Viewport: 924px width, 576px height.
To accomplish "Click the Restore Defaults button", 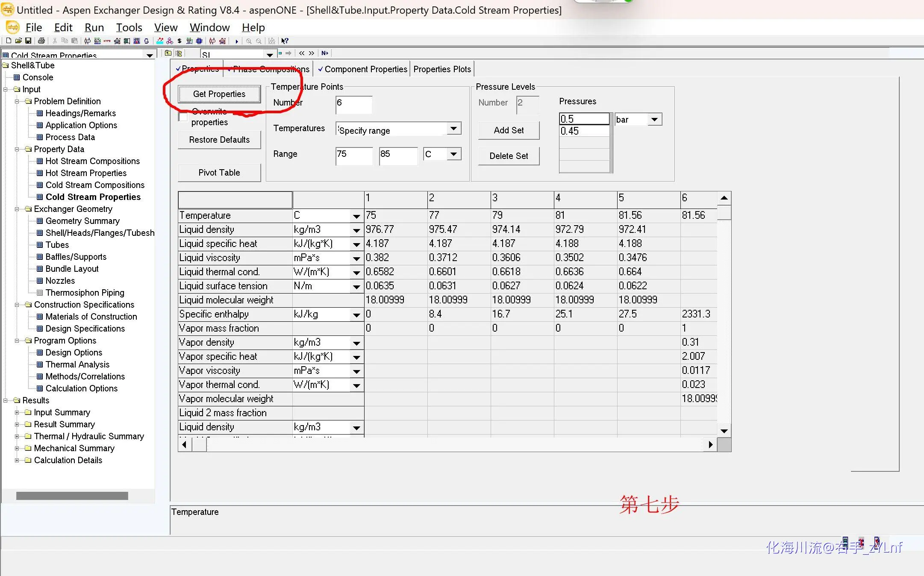I will (219, 140).
